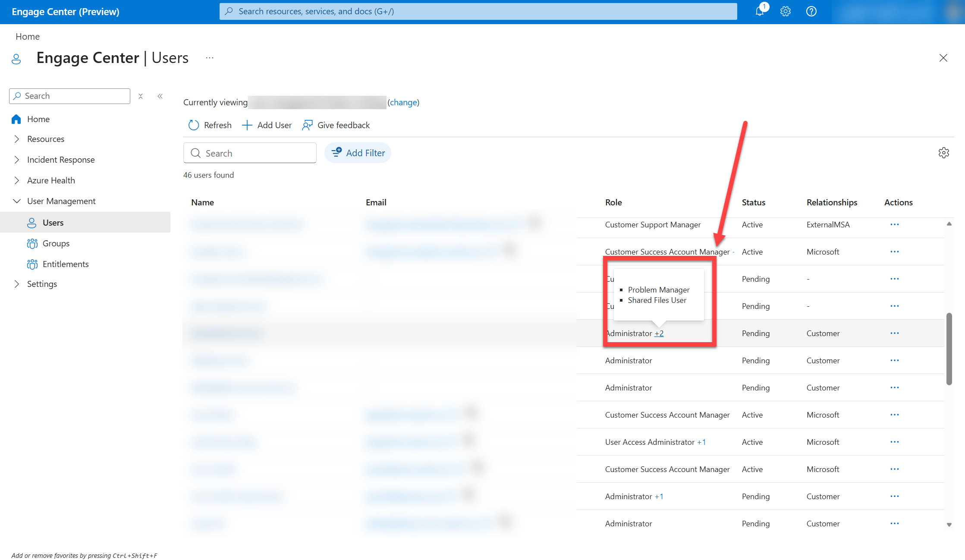Open the help question mark icon
The image size is (965, 560).
click(811, 12)
